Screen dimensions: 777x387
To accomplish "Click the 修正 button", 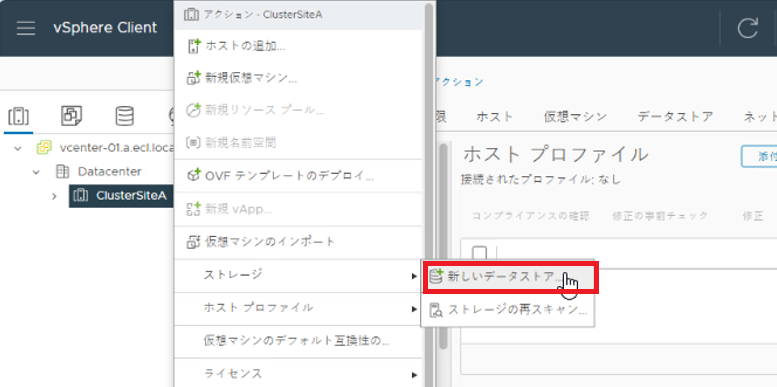I will pos(752,216).
